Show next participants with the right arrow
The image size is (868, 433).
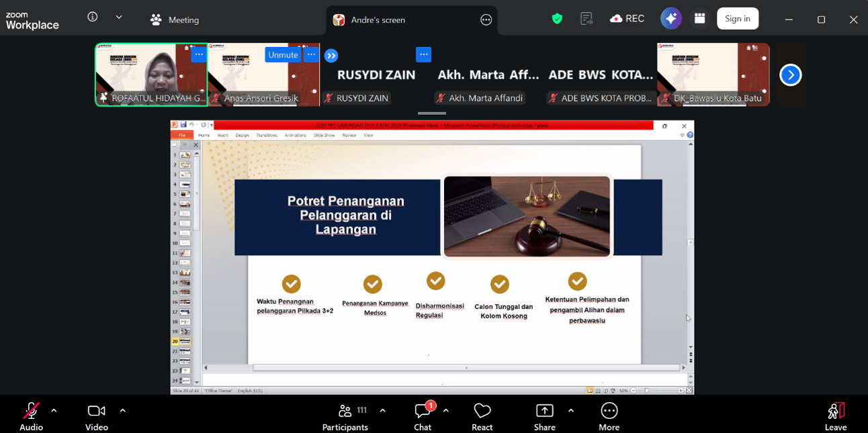coord(791,75)
